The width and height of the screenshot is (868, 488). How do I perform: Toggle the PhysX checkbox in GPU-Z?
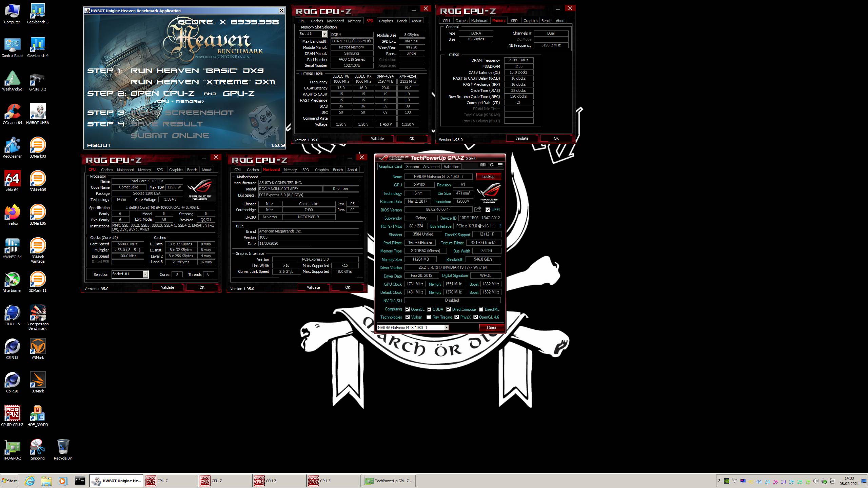click(x=457, y=317)
